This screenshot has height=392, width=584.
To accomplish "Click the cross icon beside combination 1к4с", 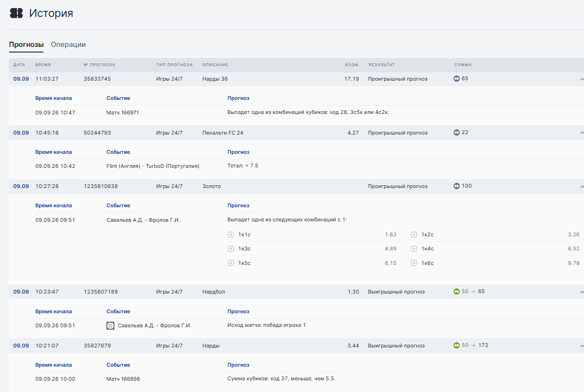I will [414, 249].
